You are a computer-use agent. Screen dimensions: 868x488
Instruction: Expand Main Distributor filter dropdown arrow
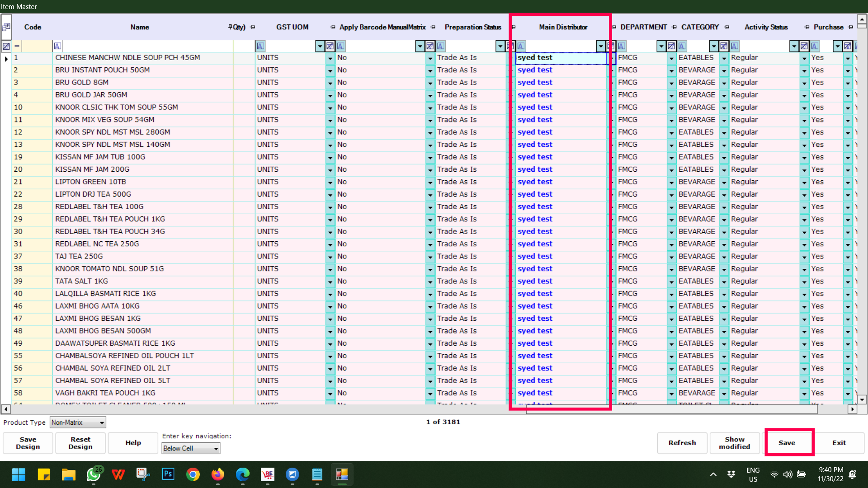point(600,46)
